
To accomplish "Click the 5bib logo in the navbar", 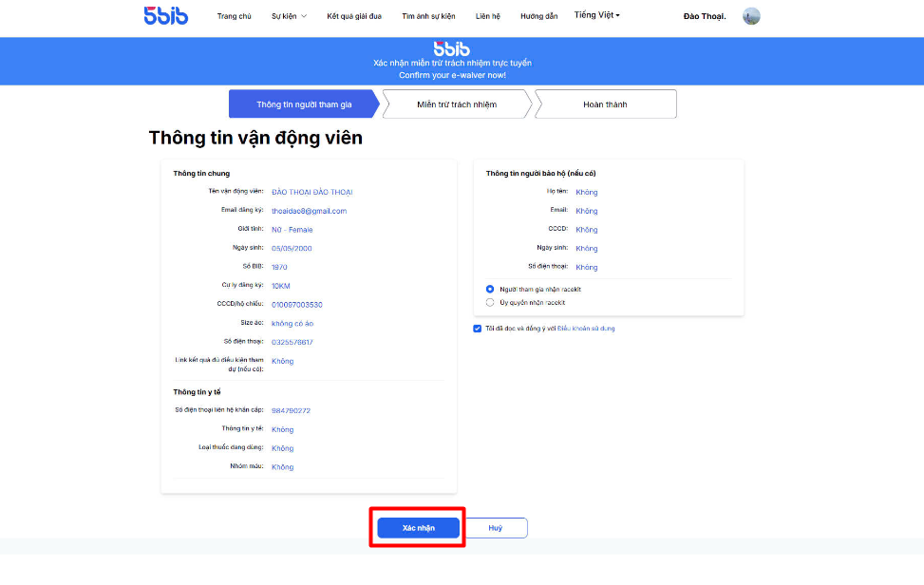I will point(165,15).
